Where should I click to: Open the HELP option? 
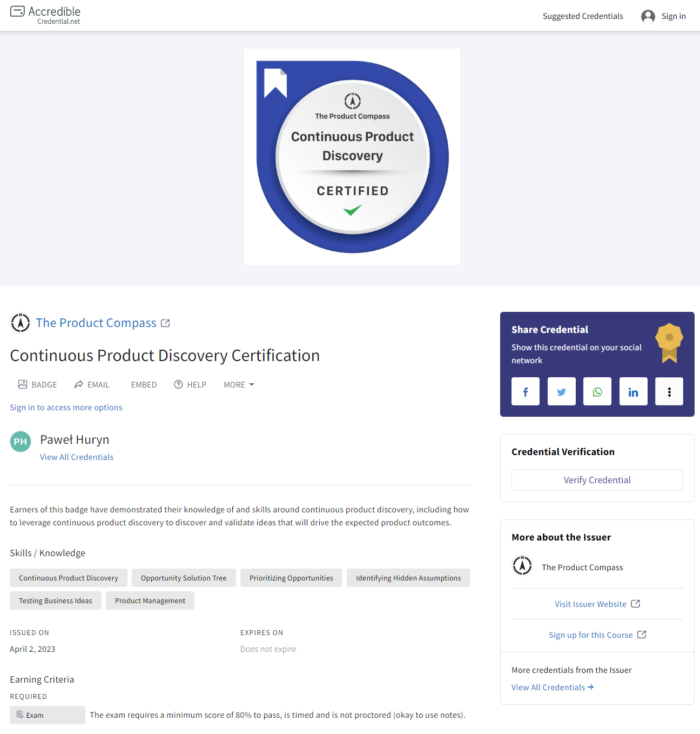tap(190, 385)
